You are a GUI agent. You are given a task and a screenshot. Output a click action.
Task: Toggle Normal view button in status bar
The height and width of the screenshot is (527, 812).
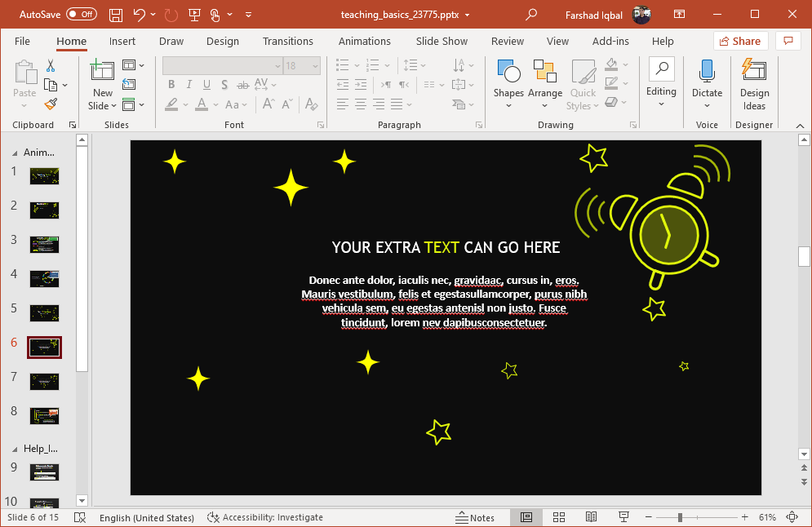pyautogui.click(x=526, y=517)
